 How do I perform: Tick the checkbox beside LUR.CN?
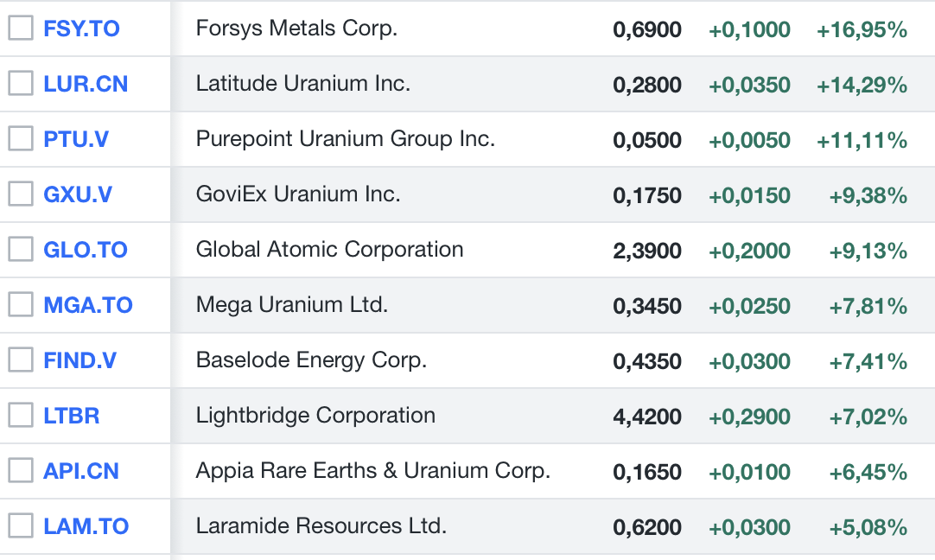[20, 84]
